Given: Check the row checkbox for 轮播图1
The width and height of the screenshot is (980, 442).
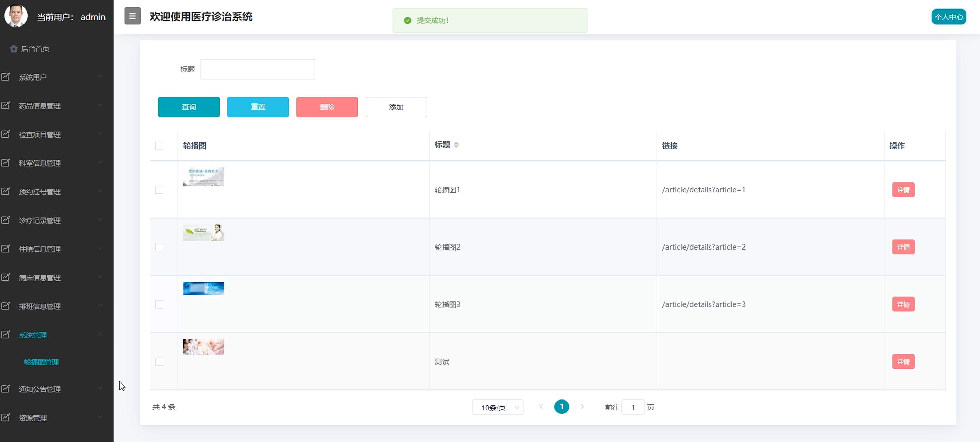Looking at the screenshot, I should pyautogui.click(x=159, y=190).
